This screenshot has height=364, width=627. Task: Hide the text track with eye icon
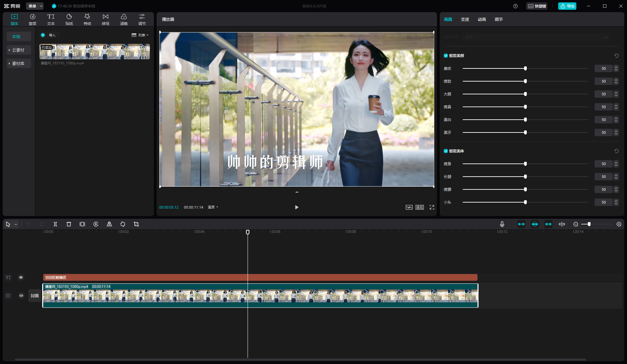coord(21,277)
